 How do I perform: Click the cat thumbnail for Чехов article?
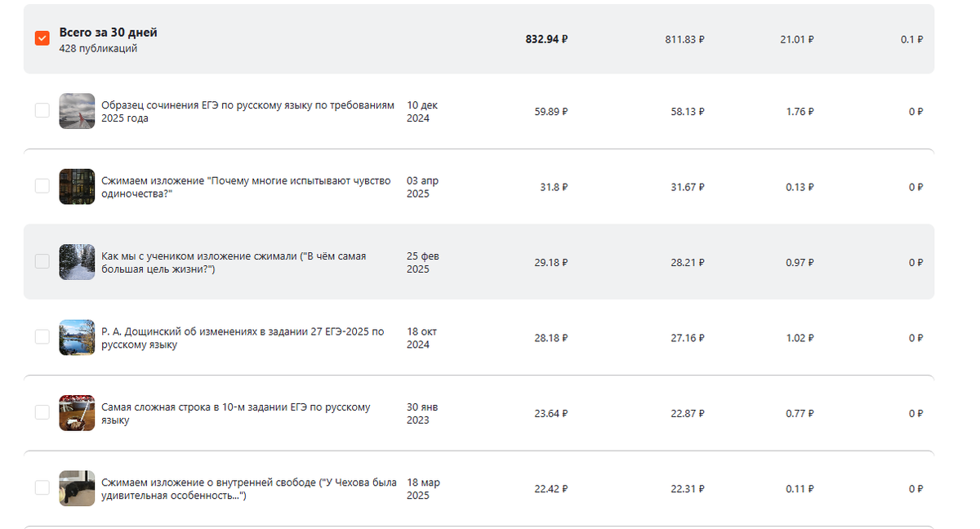tap(77, 488)
